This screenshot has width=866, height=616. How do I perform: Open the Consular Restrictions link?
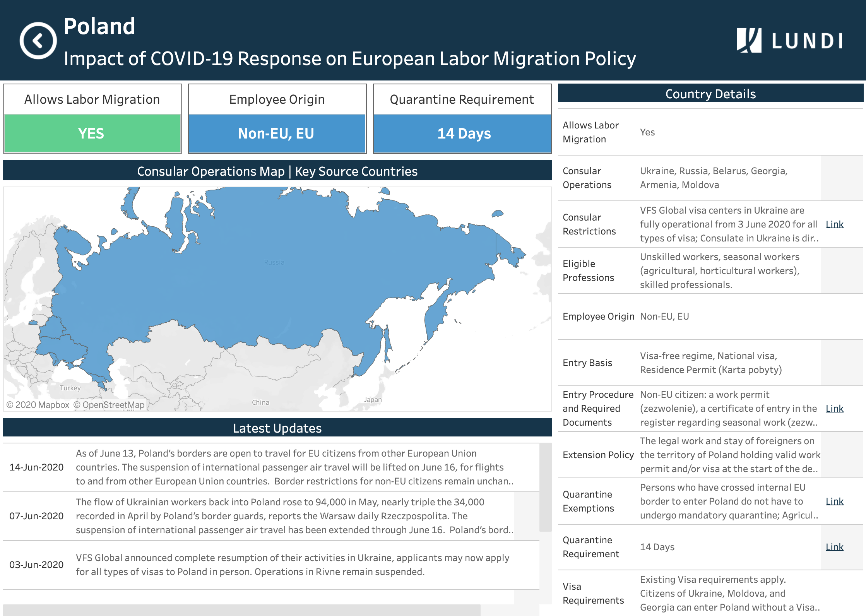[834, 224]
